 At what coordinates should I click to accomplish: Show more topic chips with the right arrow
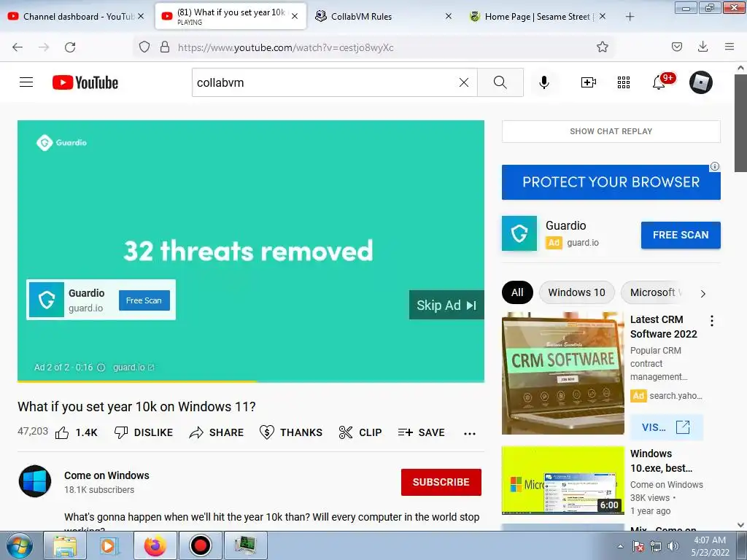click(x=703, y=293)
